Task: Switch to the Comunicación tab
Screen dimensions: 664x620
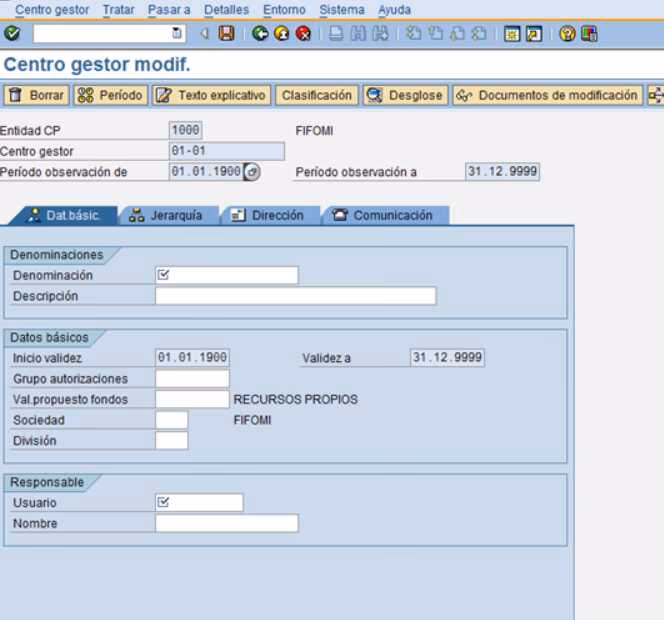Action: 386,215
